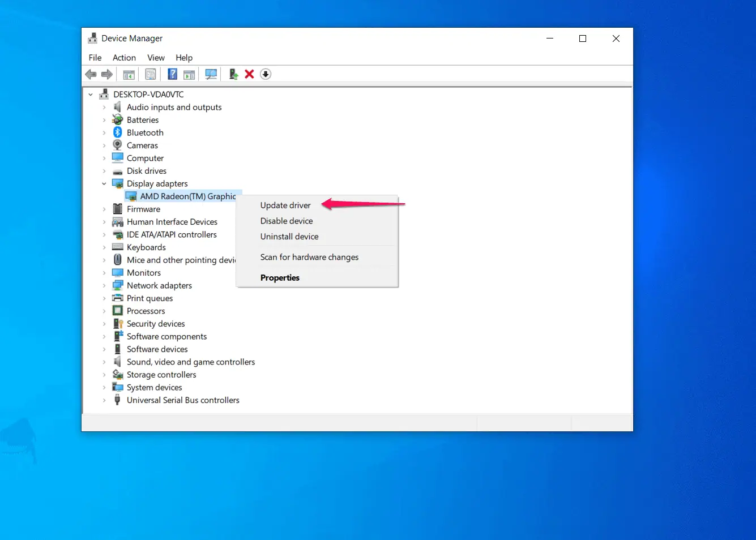Select the Storage controllers label
This screenshot has height=540, width=756.
coord(161,375)
